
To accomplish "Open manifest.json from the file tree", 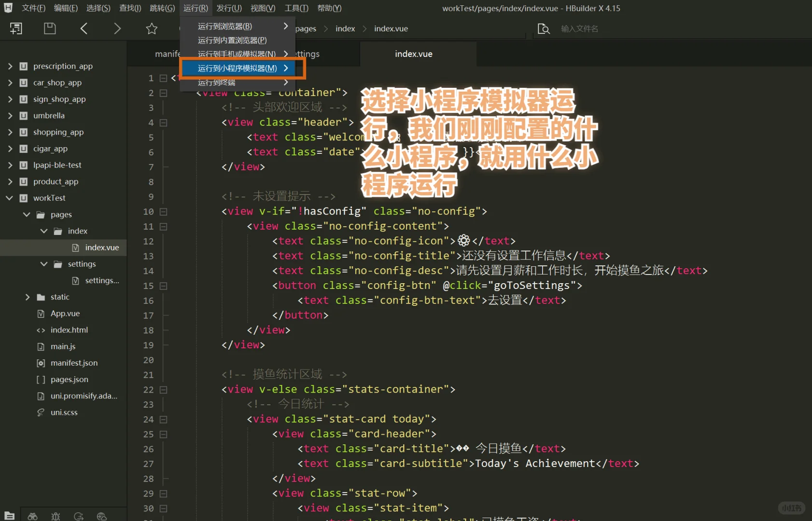I will 74,363.
